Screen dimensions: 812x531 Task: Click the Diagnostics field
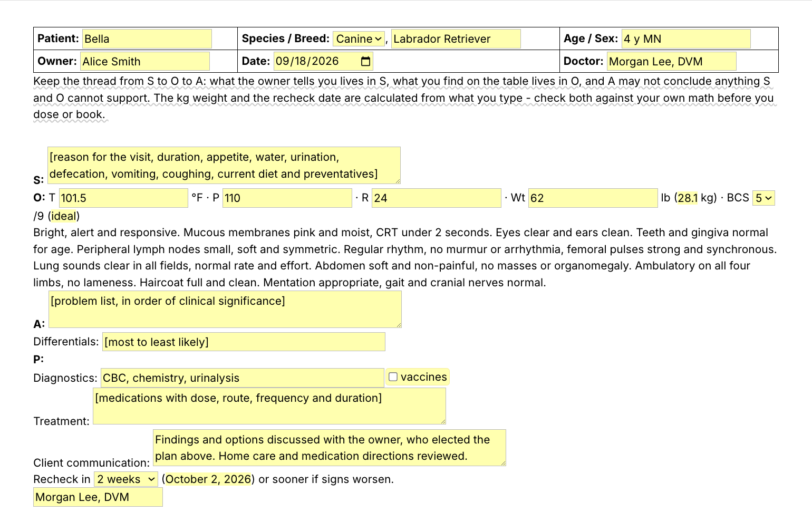(x=243, y=378)
